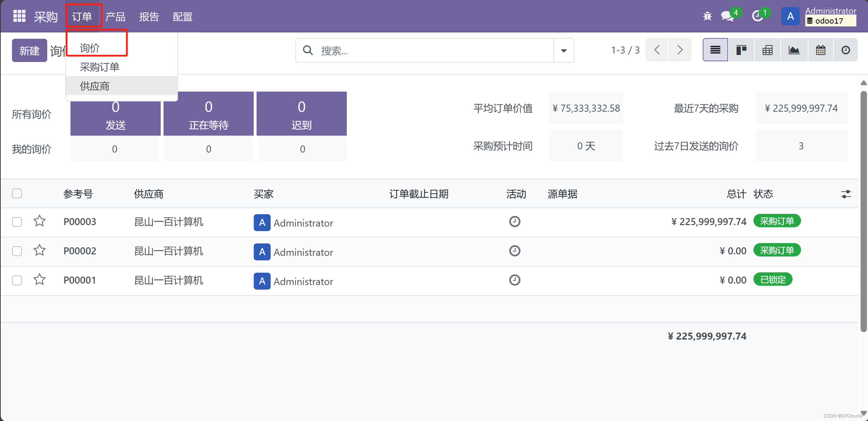Click inside the search input field
Screen dimensions: 868x421
423,50
